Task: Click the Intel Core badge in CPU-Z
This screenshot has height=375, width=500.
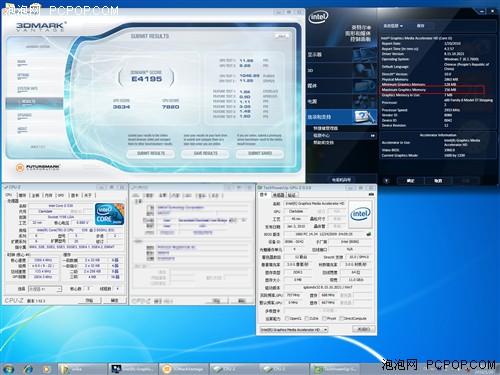Action: click(x=110, y=214)
